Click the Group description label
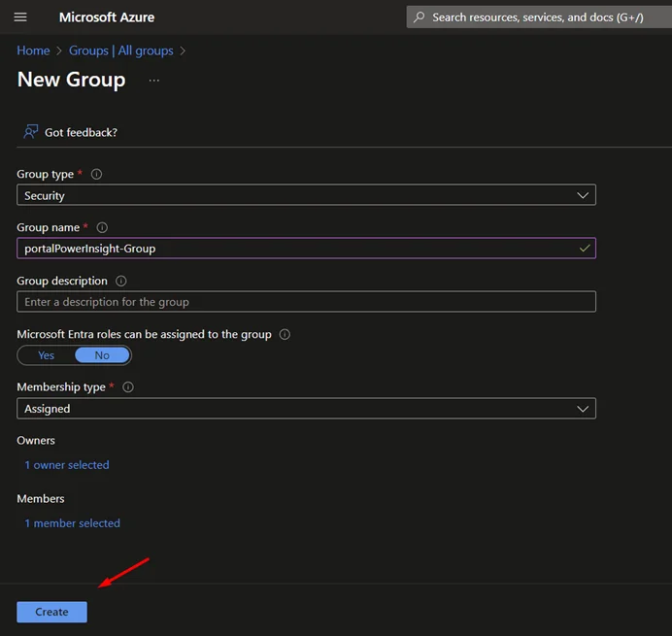Image resolution: width=672 pixels, height=636 pixels. pyautogui.click(x=62, y=282)
